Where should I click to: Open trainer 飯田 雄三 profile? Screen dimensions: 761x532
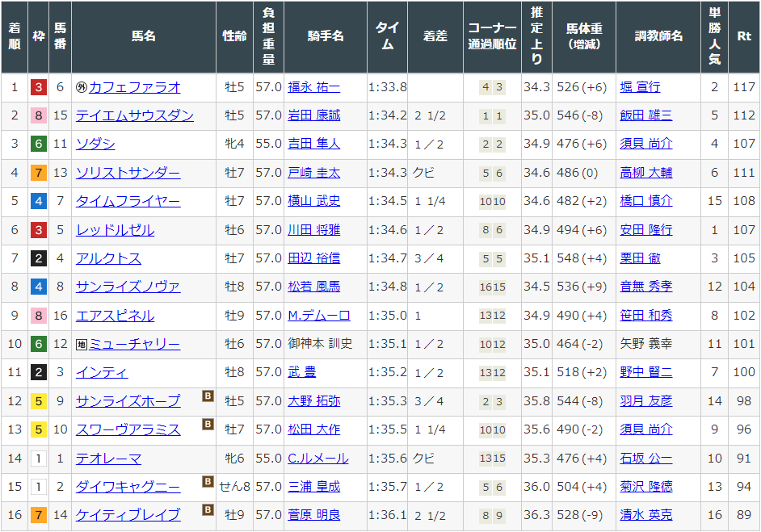[646, 115]
